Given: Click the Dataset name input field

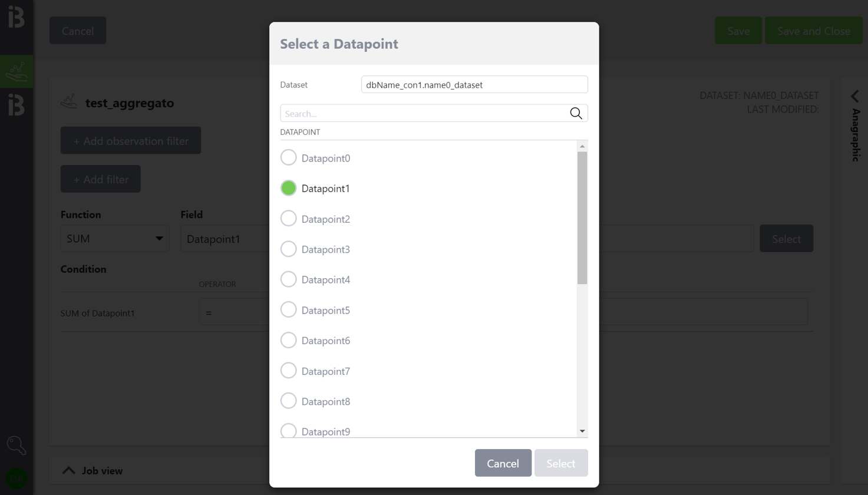Looking at the screenshot, I should 474,85.
